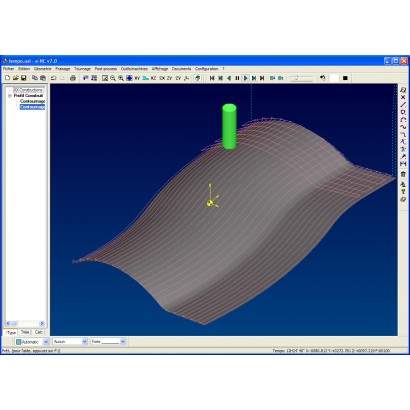Open the Configuration menu
Screen dimensions: 410x410
[x=206, y=69]
